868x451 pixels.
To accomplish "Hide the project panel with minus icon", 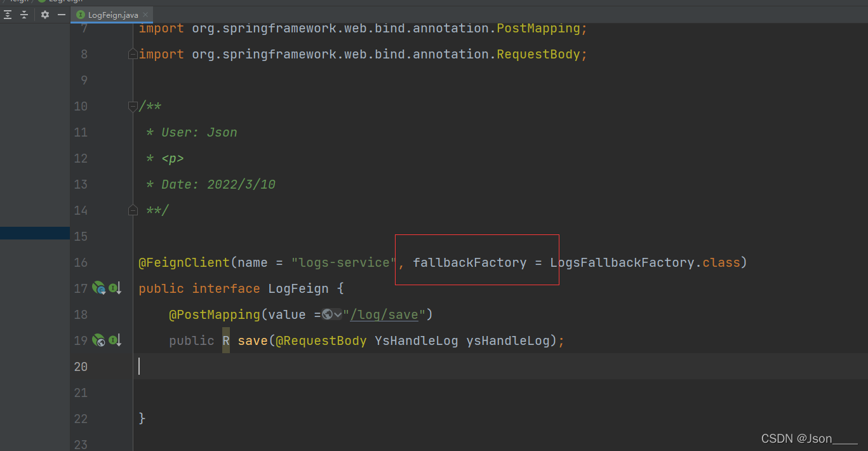I will [x=62, y=15].
